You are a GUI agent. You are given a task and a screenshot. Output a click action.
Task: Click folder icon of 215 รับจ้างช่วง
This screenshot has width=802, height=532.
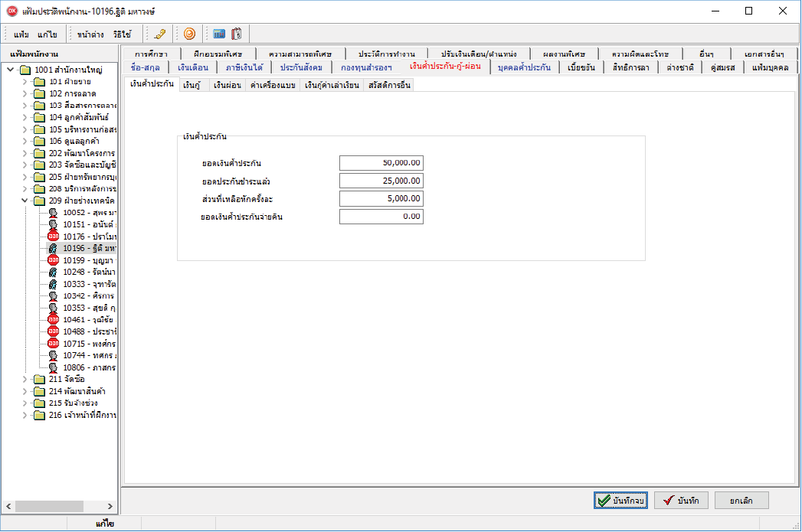point(39,403)
